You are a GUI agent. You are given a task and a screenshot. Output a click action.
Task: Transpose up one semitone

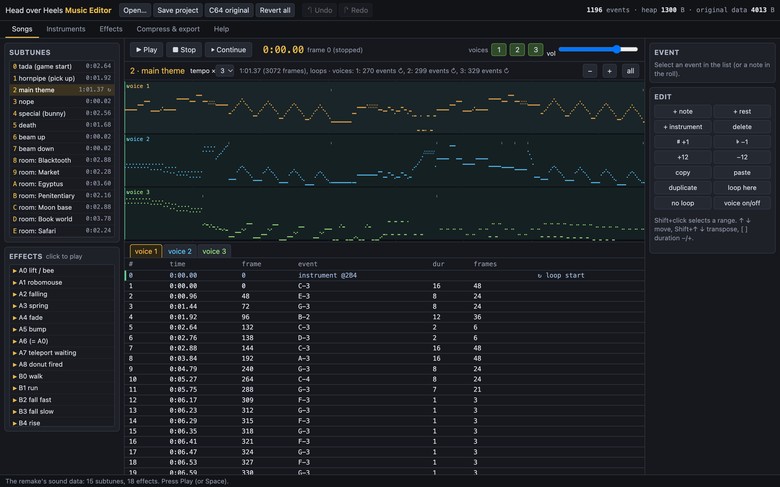click(682, 142)
